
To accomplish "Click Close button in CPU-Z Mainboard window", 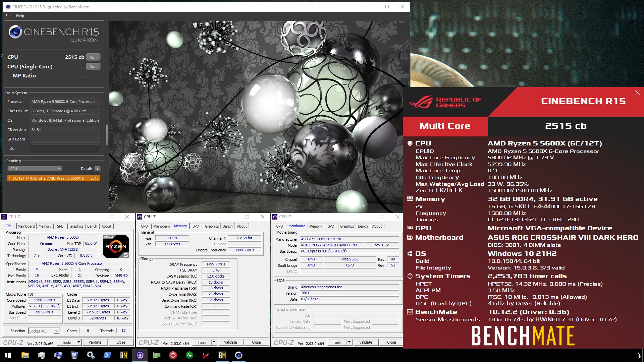I will [x=392, y=342].
